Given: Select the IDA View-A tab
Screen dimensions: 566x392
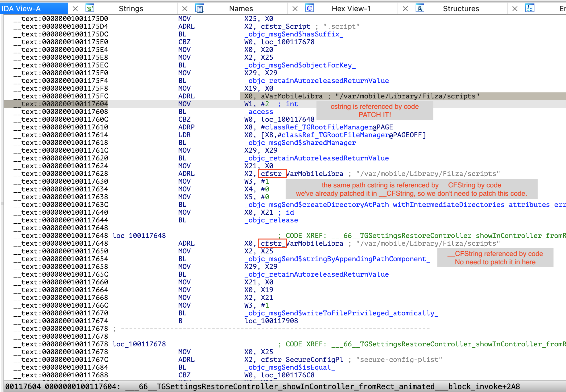Looking at the screenshot, I should [x=22, y=9].
